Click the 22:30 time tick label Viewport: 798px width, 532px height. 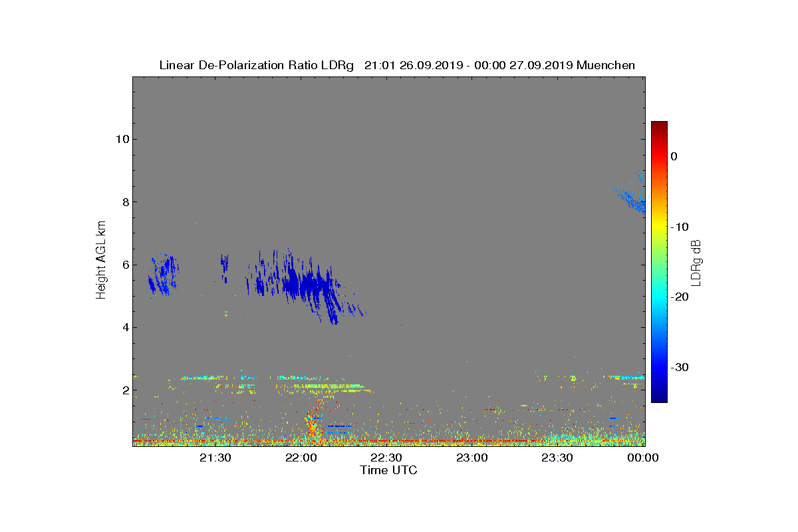pyautogui.click(x=386, y=458)
